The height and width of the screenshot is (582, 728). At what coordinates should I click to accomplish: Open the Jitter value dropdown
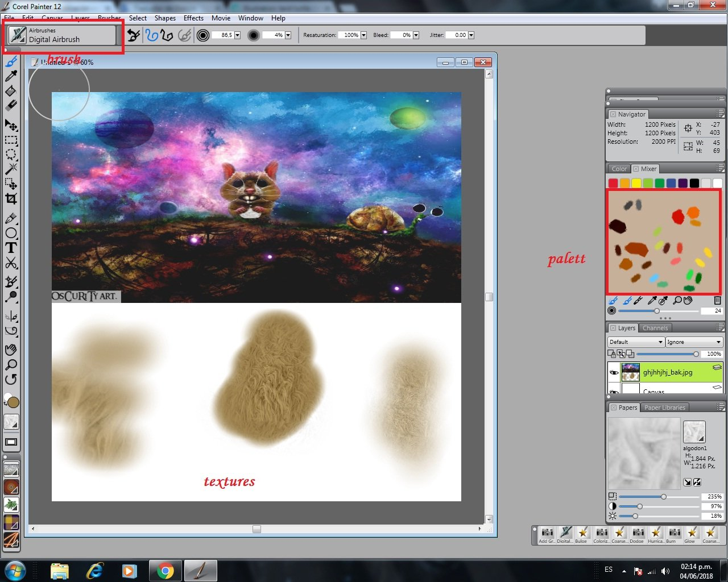pyautogui.click(x=471, y=35)
